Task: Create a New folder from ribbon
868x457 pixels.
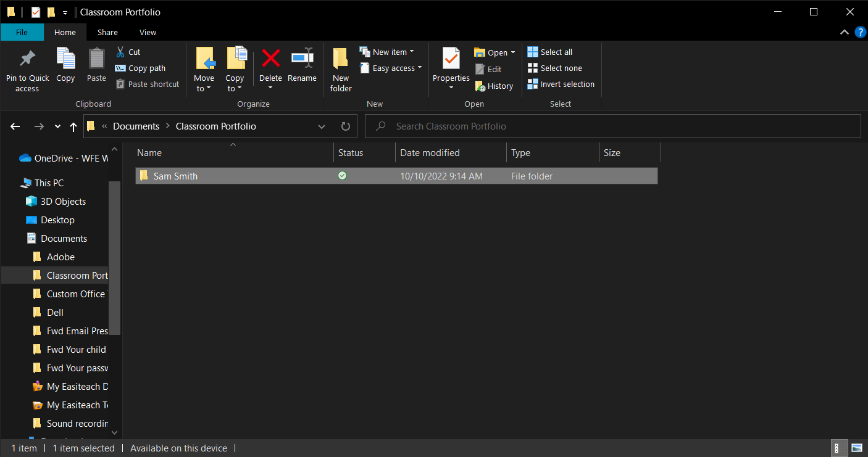Action: (341, 69)
